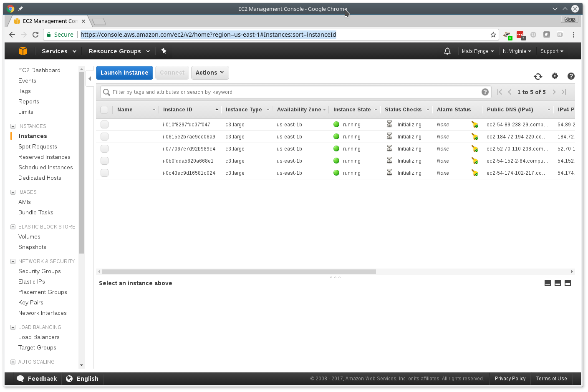
Task: Open the Privacy Policy link
Action: click(510, 379)
